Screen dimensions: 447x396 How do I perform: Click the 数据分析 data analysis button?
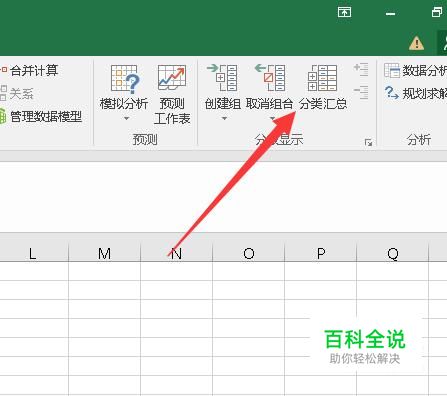415,70
